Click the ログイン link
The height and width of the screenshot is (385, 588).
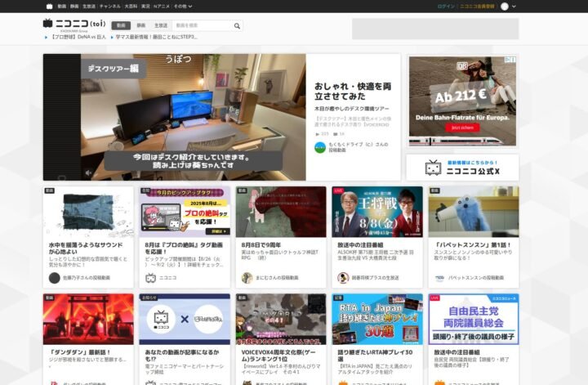point(446,7)
